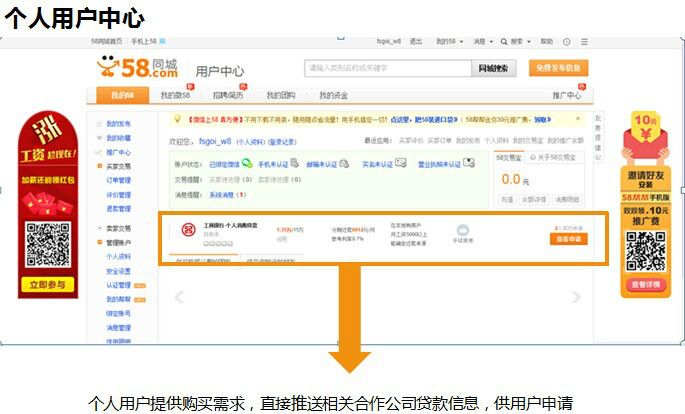Image resolution: width=685 pixels, height=414 pixels.
Task: Click the 推广中心 sidebar chart icon
Action: point(99,152)
